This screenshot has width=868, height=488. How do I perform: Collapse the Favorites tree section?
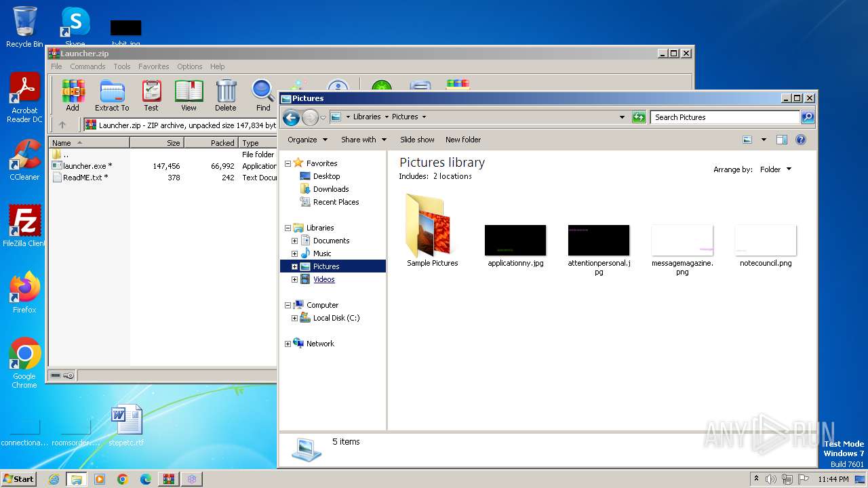tap(288, 163)
